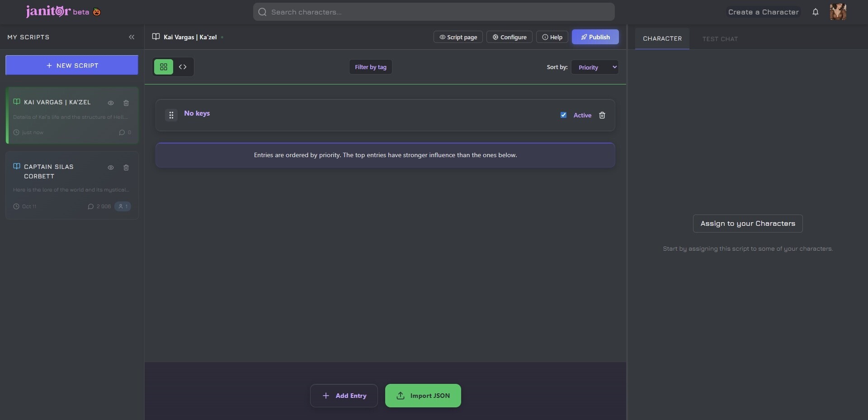The width and height of the screenshot is (868, 420).
Task: Toggle visibility of the Kai Vargas script
Action: pos(111,103)
